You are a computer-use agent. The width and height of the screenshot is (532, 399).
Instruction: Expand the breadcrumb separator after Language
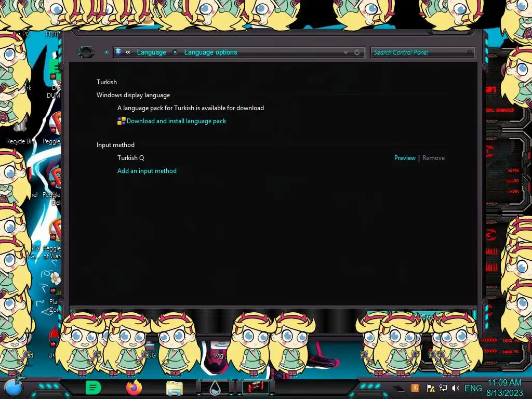(x=175, y=52)
